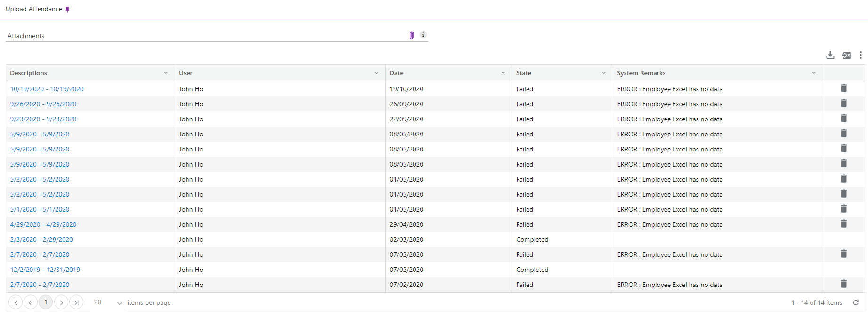Click the download icon above the table
Viewport: 868px width, 318px height.
pyautogui.click(x=830, y=56)
